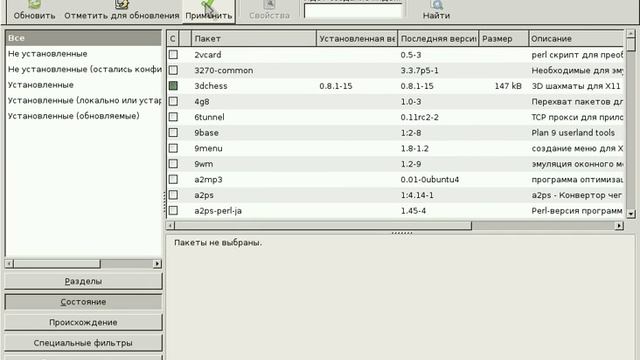
Task: Open Свойства in the toolbar
Action: click(269, 11)
